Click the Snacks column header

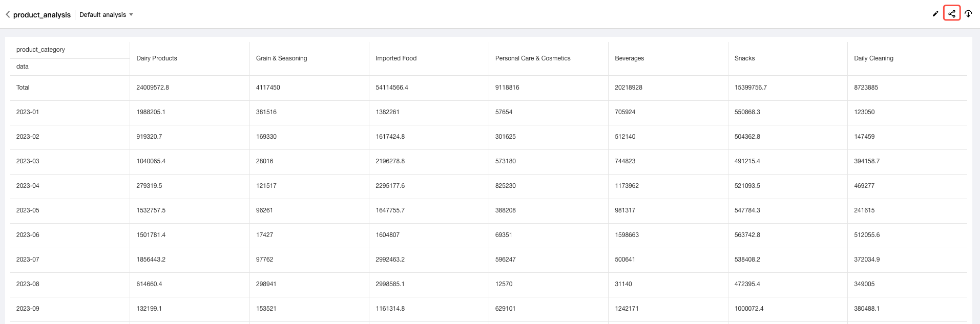744,58
